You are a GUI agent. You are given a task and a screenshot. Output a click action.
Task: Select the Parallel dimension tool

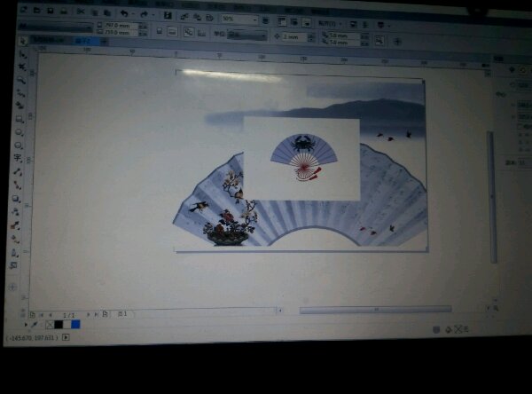click(18, 172)
